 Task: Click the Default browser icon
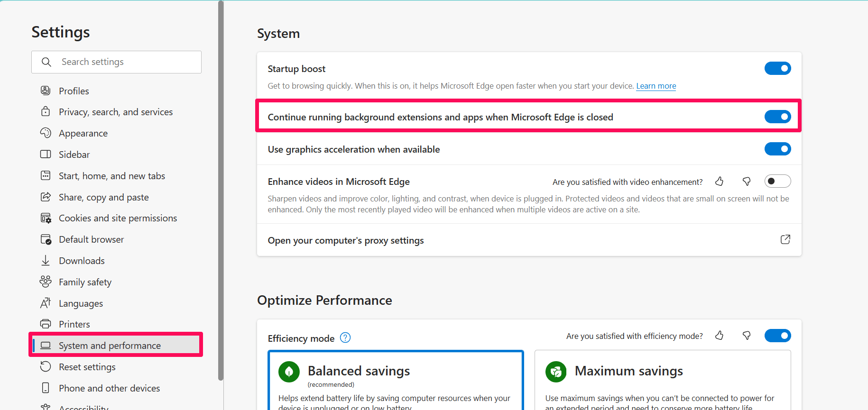(x=46, y=239)
